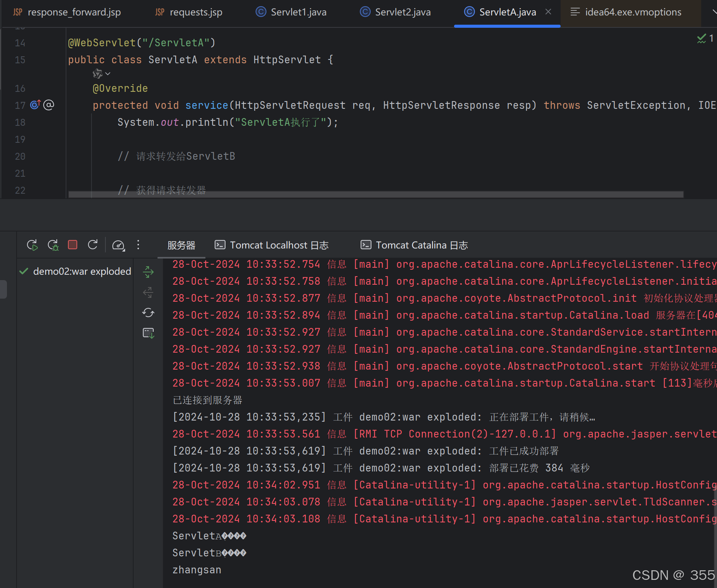Restart the server in debug mode

tap(53, 245)
